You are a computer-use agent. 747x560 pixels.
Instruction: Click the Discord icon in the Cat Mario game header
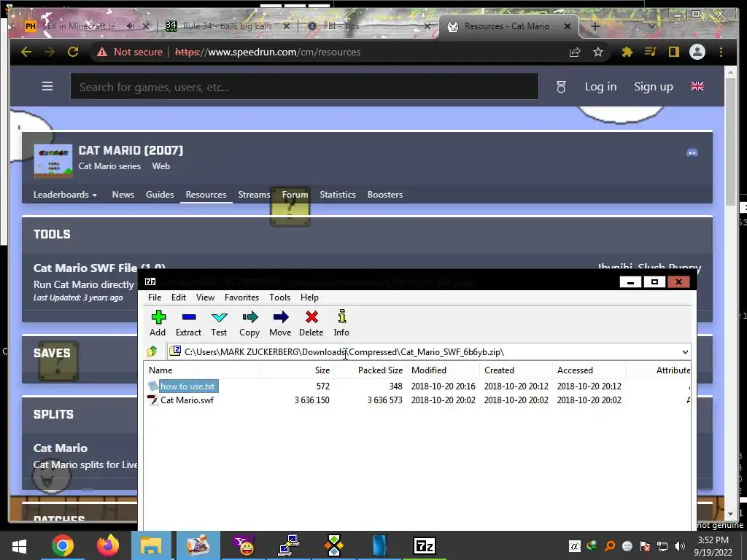point(692,153)
